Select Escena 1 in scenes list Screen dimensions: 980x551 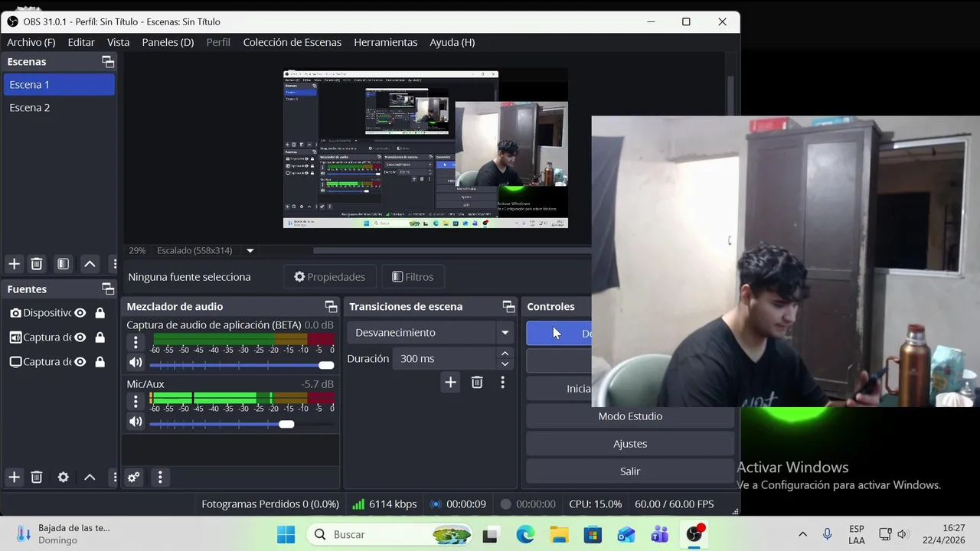59,85
